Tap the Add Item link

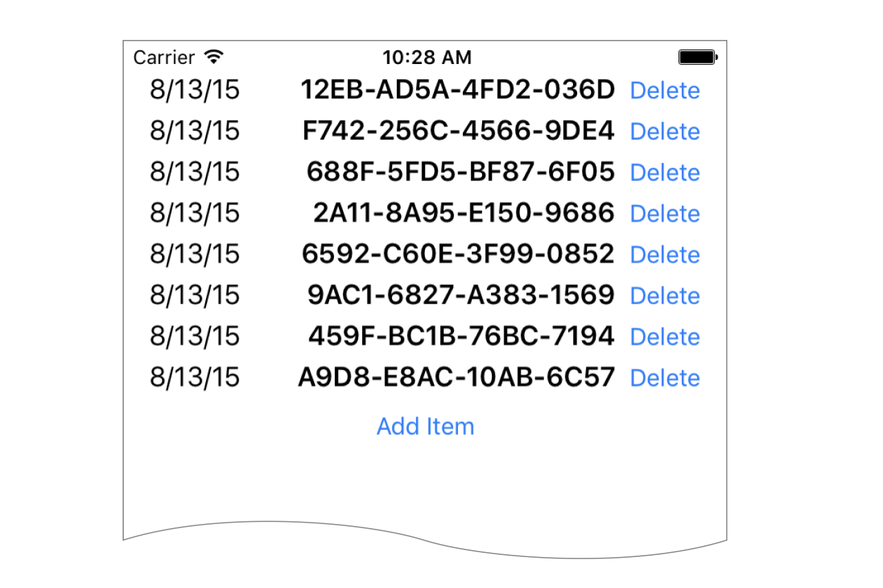425,426
